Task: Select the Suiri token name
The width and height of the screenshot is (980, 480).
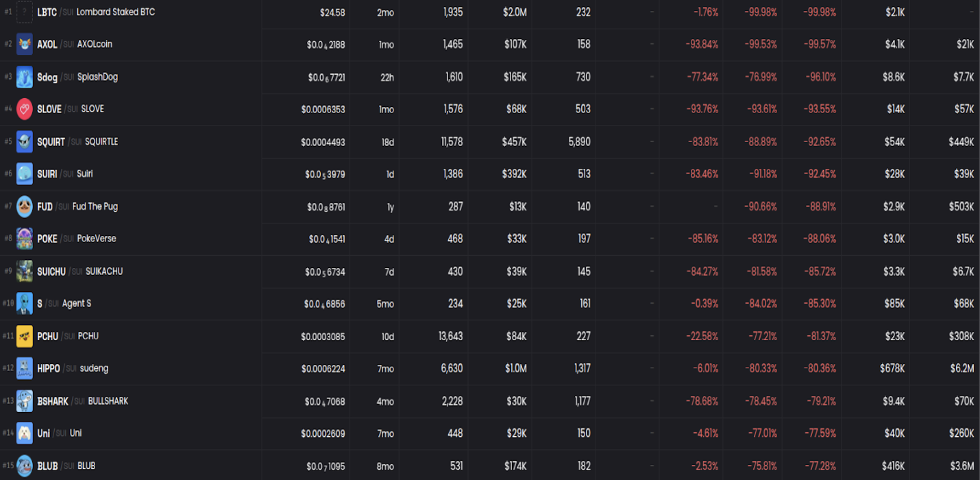Action: [x=85, y=174]
